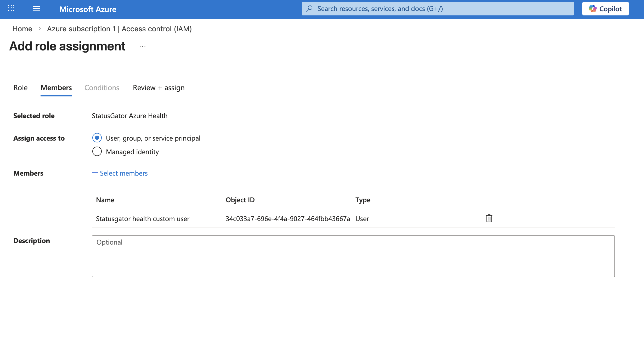Click the Select members link
This screenshot has height=347, width=644.
click(124, 173)
